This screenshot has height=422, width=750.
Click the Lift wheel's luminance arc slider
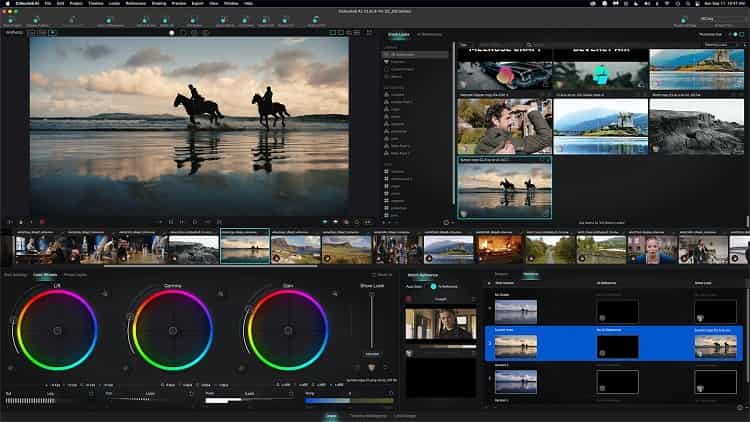(13, 335)
